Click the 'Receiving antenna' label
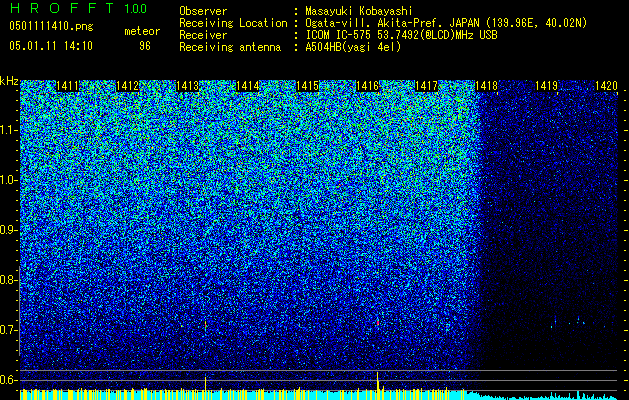This screenshot has width=629, height=400. [230, 47]
